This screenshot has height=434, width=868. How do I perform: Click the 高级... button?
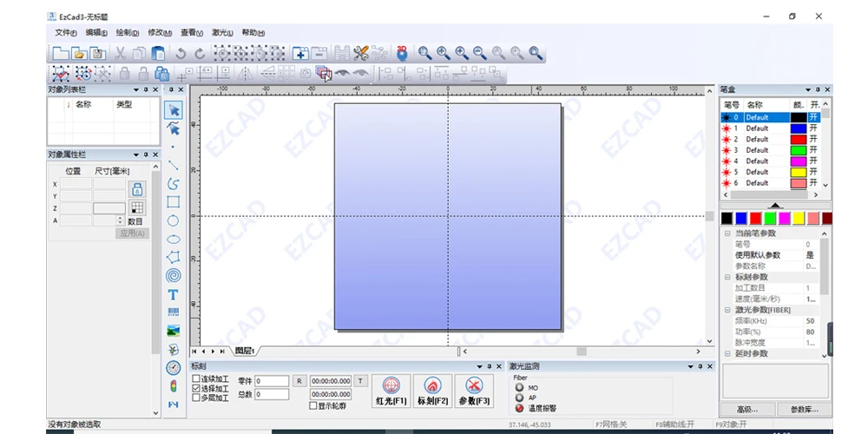(746, 410)
